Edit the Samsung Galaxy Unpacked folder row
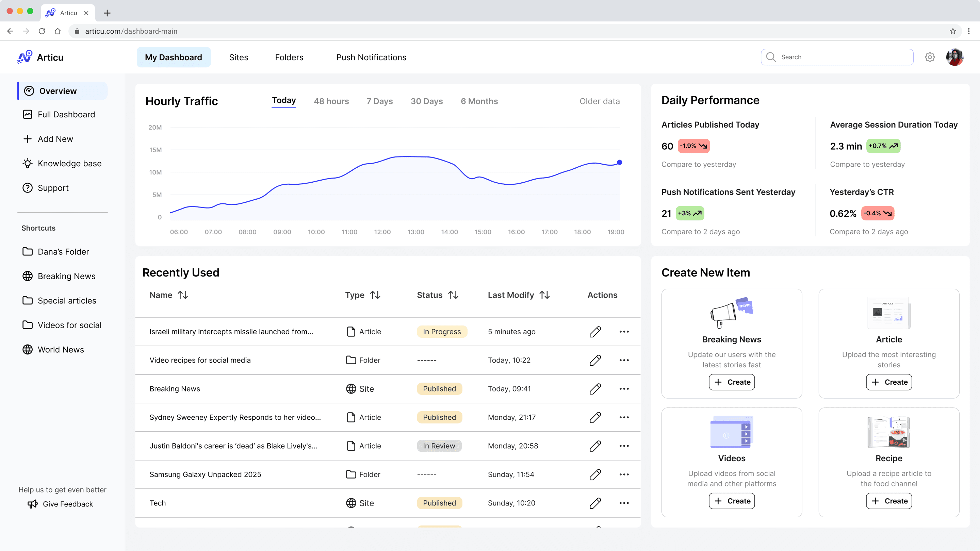The height and width of the screenshot is (551, 980). point(595,474)
